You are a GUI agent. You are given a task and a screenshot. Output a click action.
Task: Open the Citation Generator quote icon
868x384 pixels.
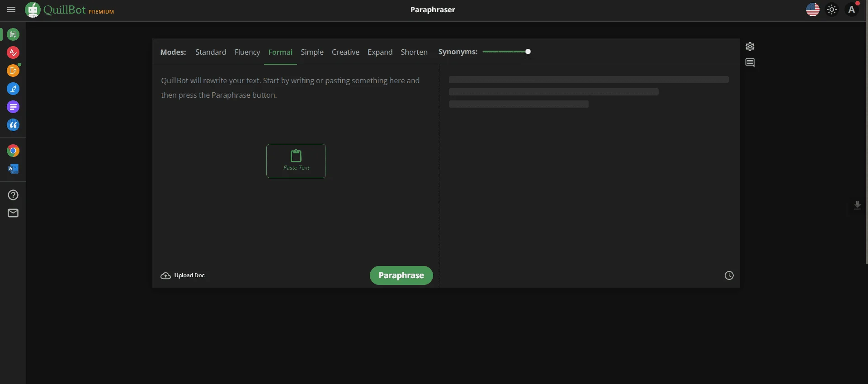(x=13, y=125)
